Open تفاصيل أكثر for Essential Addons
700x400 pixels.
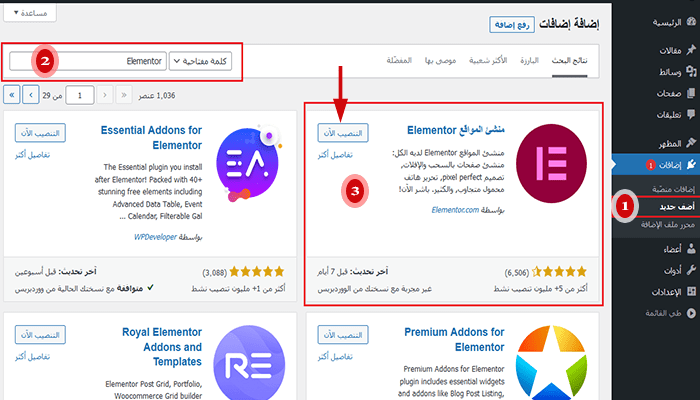(x=32, y=155)
